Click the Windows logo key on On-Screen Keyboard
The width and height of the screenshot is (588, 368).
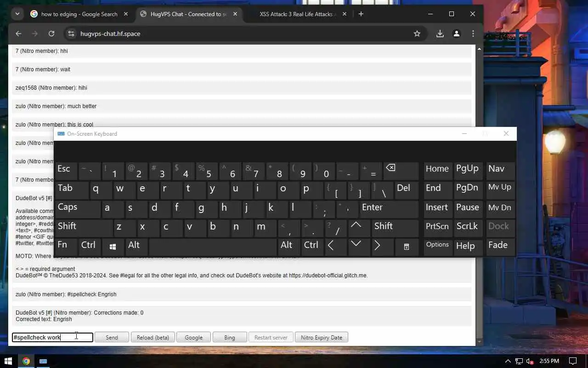pos(113,247)
